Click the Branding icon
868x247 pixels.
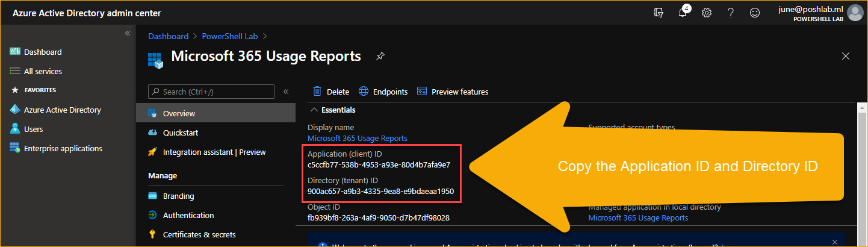click(x=152, y=196)
